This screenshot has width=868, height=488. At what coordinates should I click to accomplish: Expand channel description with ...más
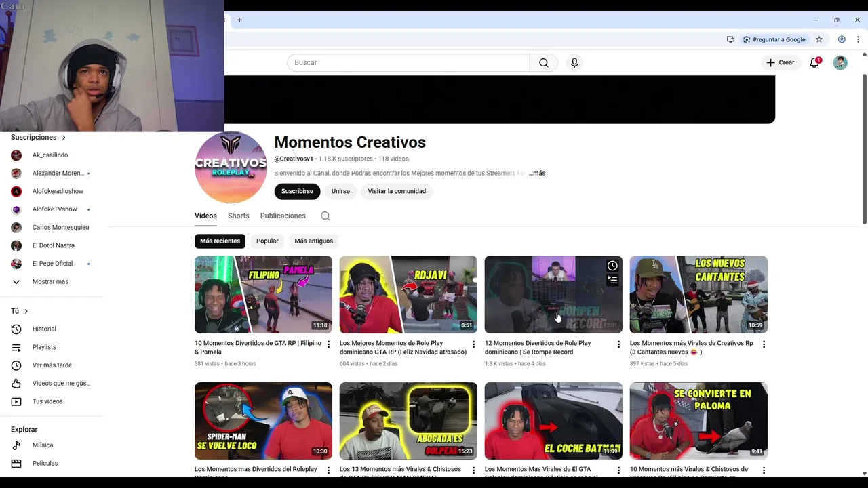click(537, 173)
